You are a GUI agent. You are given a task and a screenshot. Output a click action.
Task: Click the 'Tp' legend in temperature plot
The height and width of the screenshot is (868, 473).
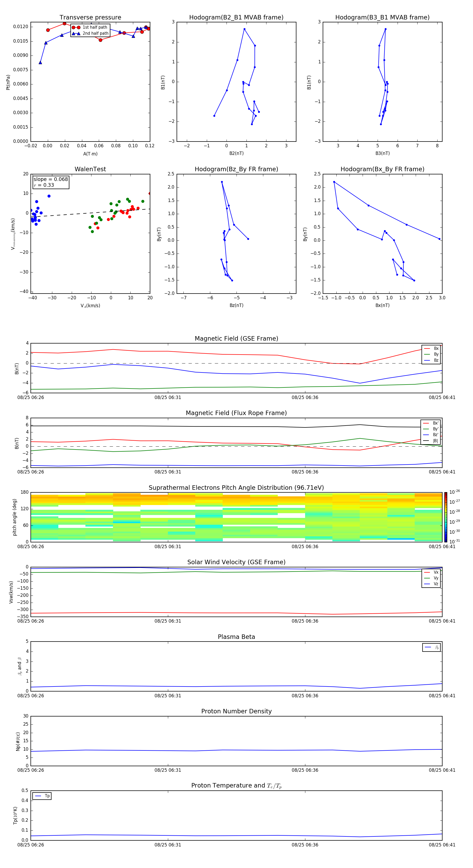[x=42, y=796]
